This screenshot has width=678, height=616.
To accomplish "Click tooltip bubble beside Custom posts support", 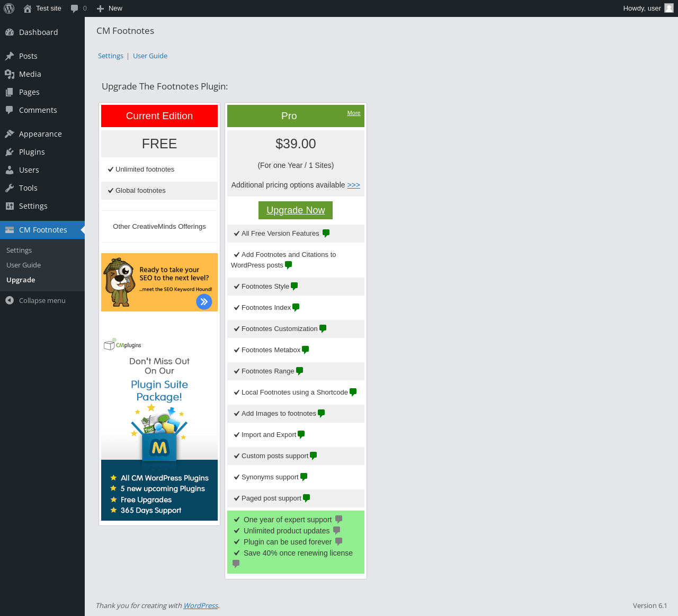I will 314,456.
